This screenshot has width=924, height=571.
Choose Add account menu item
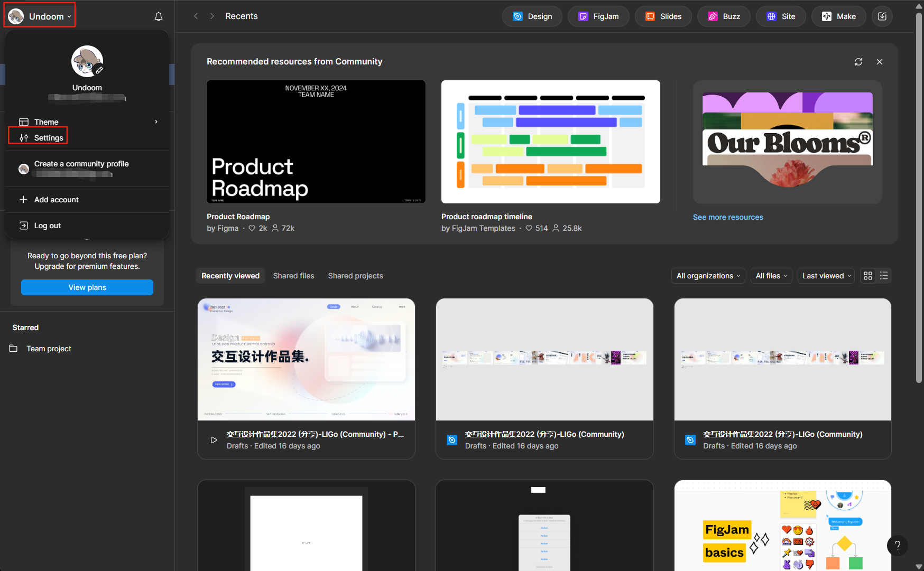pyautogui.click(x=87, y=200)
